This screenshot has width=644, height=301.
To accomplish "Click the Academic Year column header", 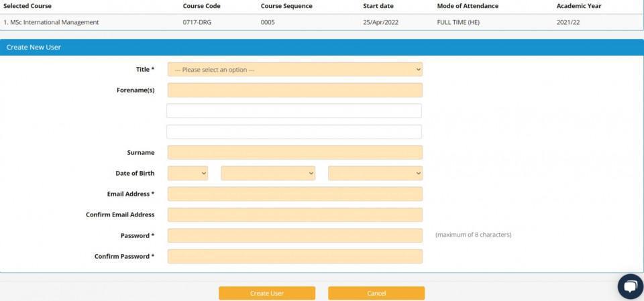I will 579,6.
